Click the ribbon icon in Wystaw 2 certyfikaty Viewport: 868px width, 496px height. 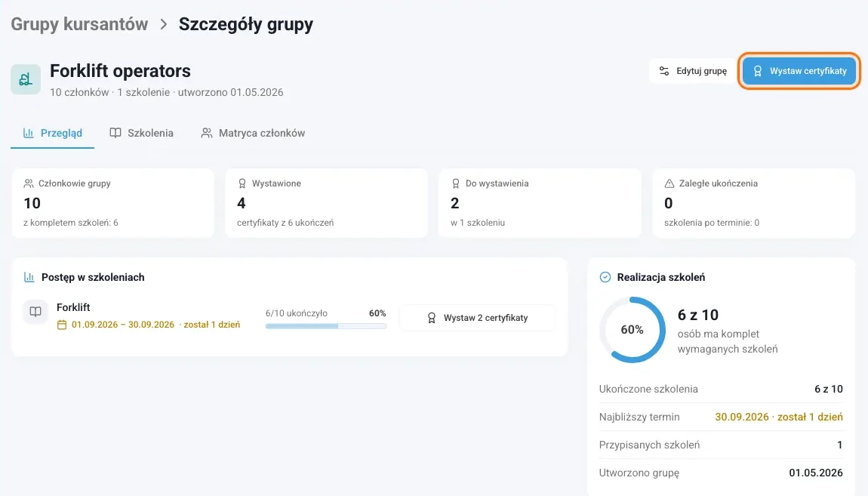pos(431,318)
